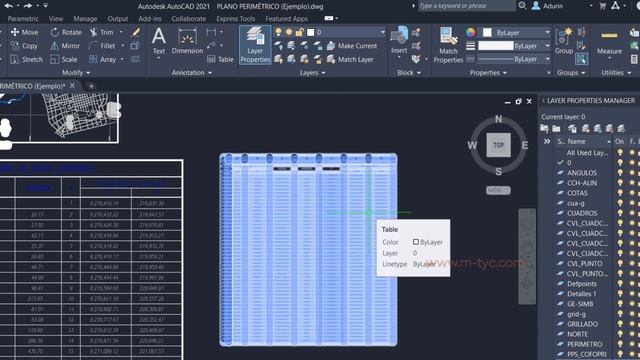Screen dimensions: 640x360
Task: Expand the Groups panel dropdown
Action: pos(571,73)
